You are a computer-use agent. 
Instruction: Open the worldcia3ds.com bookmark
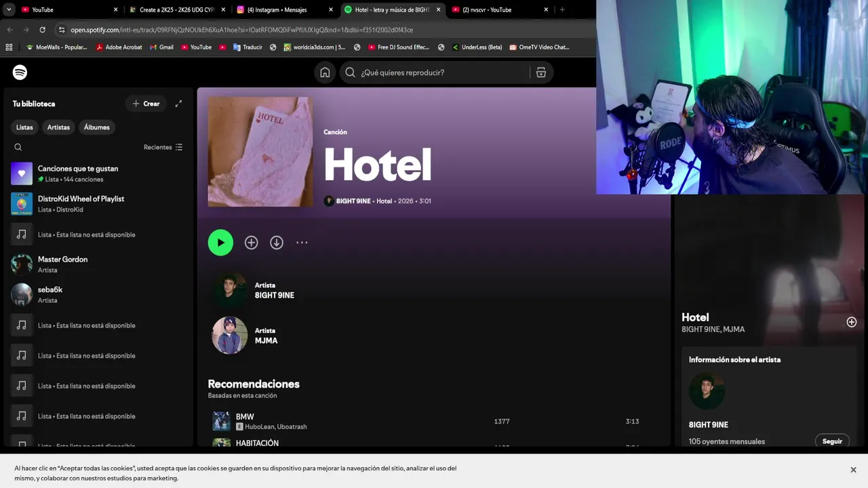click(315, 47)
